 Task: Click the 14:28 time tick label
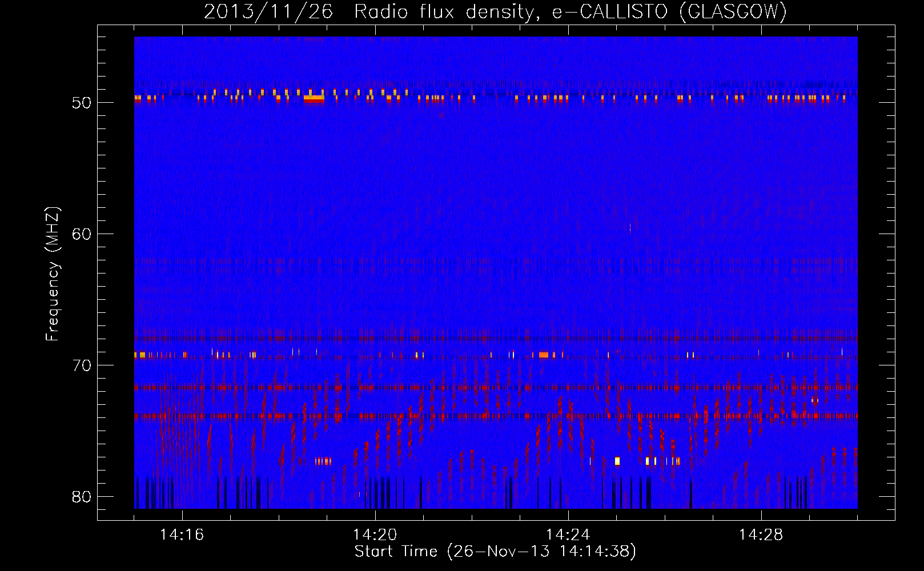[761, 535]
